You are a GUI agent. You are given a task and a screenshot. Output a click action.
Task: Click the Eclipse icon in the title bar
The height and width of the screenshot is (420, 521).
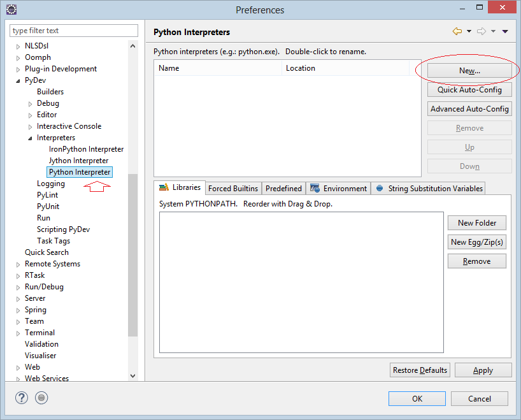(x=11, y=10)
